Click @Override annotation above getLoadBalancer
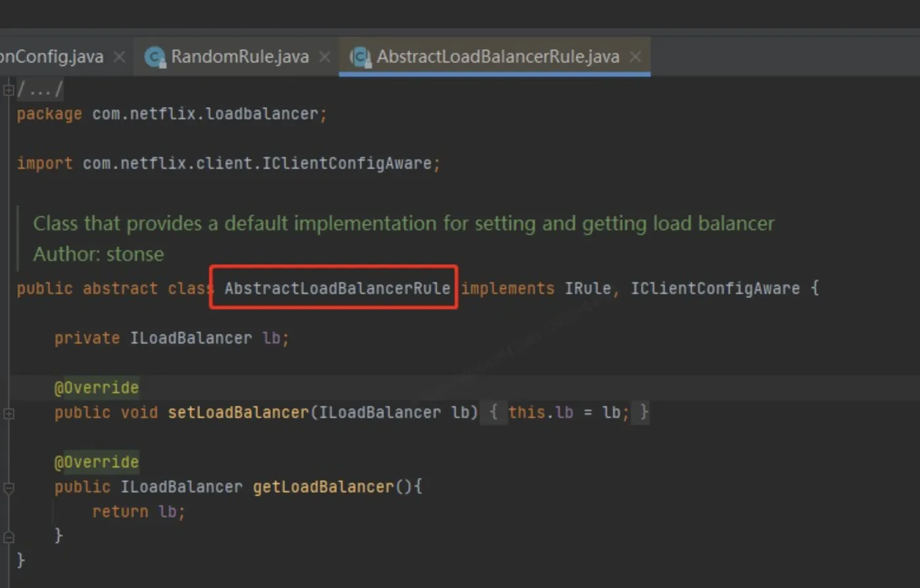This screenshot has height=588, width=920. [x=97, y=463]
